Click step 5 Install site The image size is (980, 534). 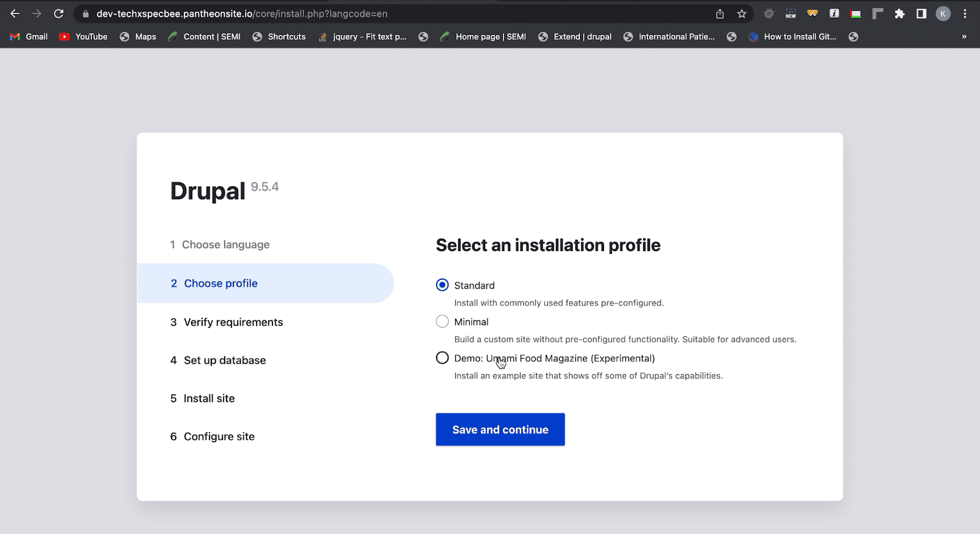203,398
